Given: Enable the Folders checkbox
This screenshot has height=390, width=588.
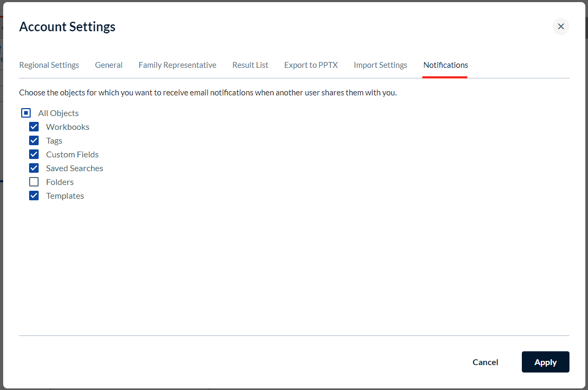Looking at the screenshot, I should click(34, 182).
